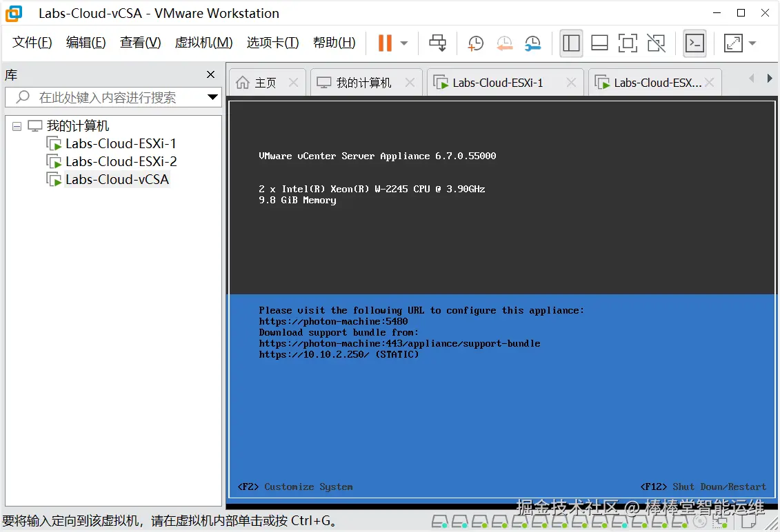Click the home icon on 主页 tab
Viewport: 780px width, 532px height.
click(x=243, y=83)
